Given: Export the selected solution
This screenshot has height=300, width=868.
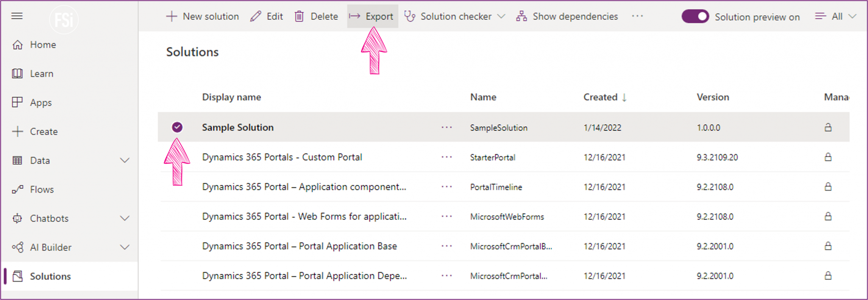Looking at the screenshot, I should pyautogui.click(x=372, y=17).
